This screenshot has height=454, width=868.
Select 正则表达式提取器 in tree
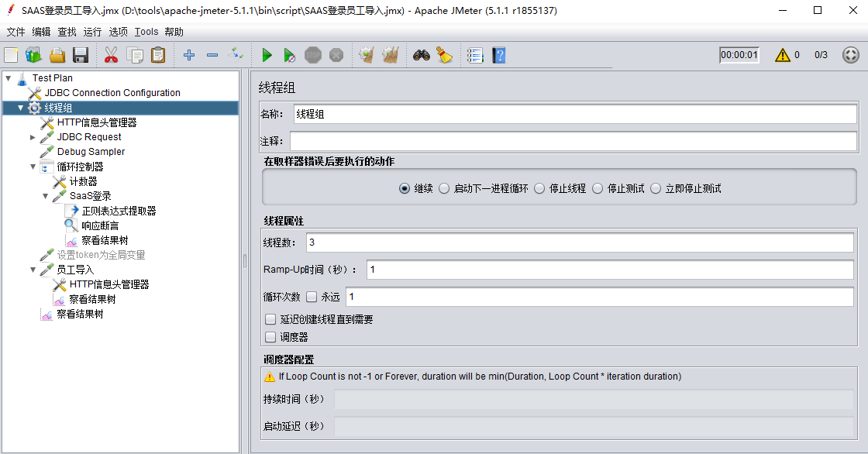(x=119, y=211)
